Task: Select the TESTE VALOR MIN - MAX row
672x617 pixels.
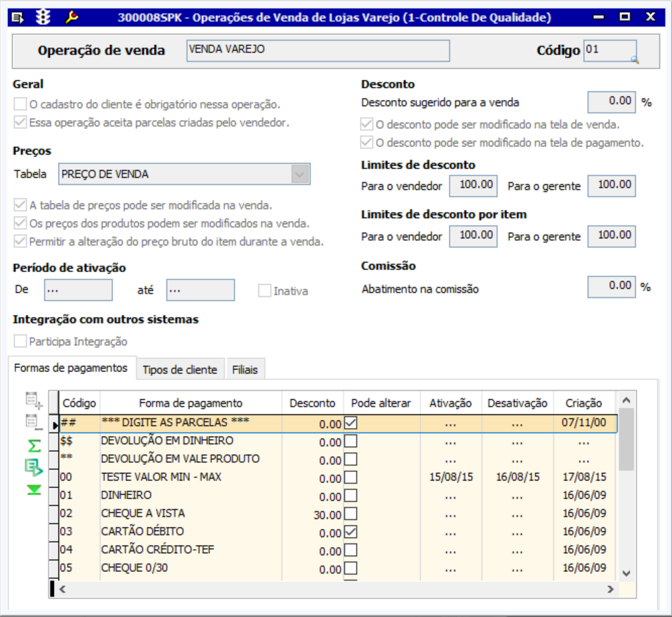Action: [338, 478]
